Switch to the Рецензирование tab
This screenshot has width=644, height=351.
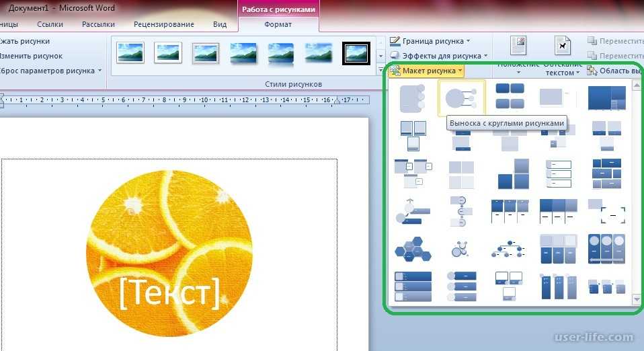tap(164, 24)
